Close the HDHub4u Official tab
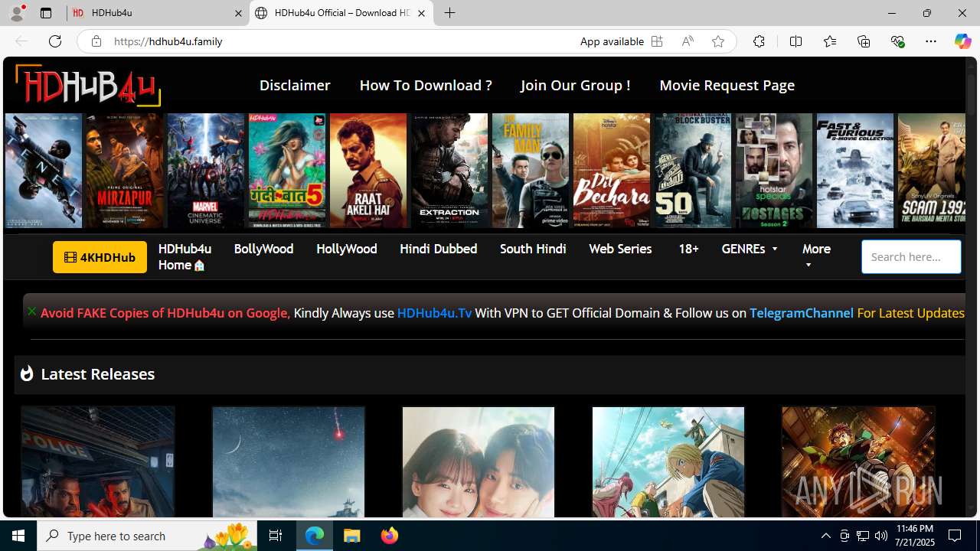Screen dimensions: 980x551 point(421,13)
